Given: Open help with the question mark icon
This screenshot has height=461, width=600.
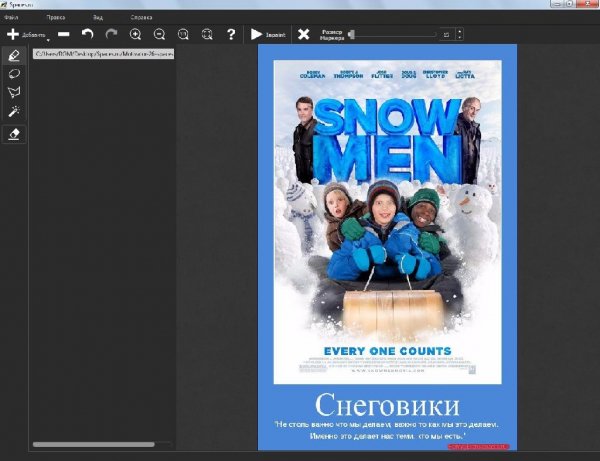Looking at the screenshot, I should click(x=231, y=34).
